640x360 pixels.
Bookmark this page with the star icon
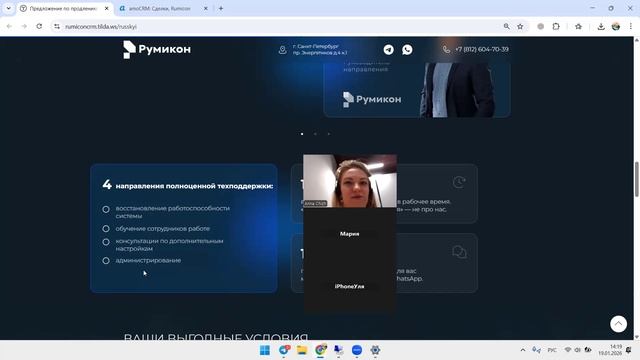pos(520,27)
